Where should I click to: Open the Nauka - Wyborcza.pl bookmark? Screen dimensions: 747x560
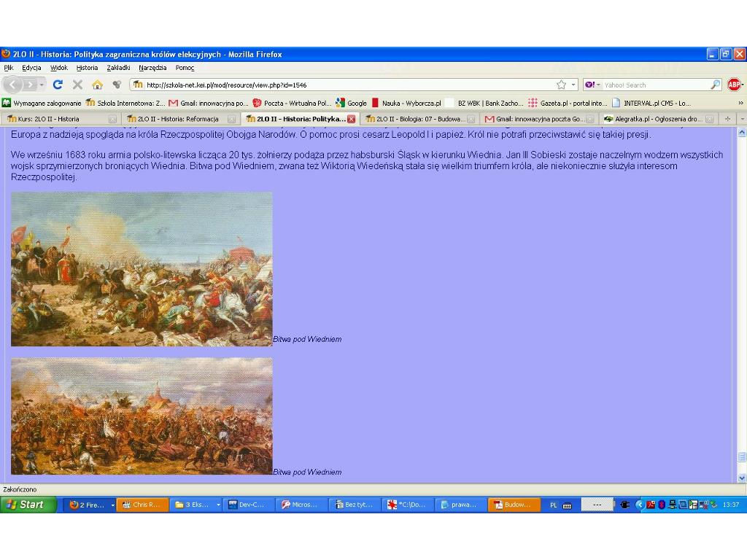point(406,103)
